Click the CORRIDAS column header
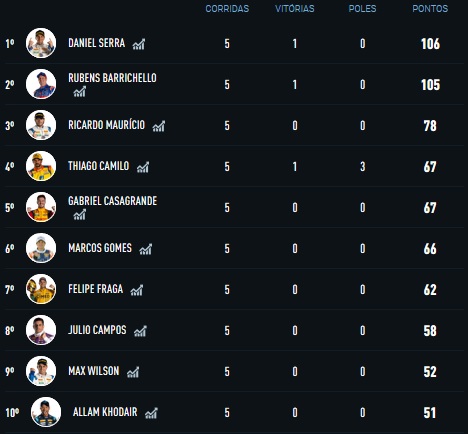Screen dimensions: 468x434 tap(227, 9)
